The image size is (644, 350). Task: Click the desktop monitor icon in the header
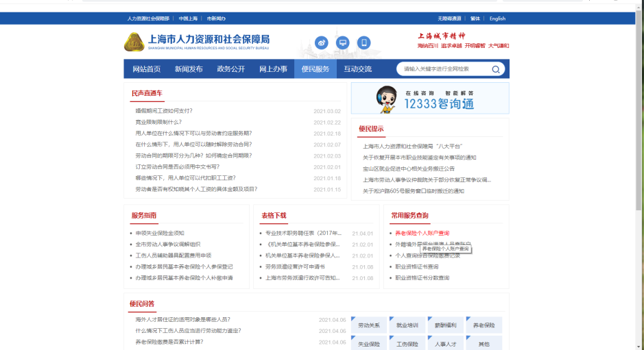point(342,42)
